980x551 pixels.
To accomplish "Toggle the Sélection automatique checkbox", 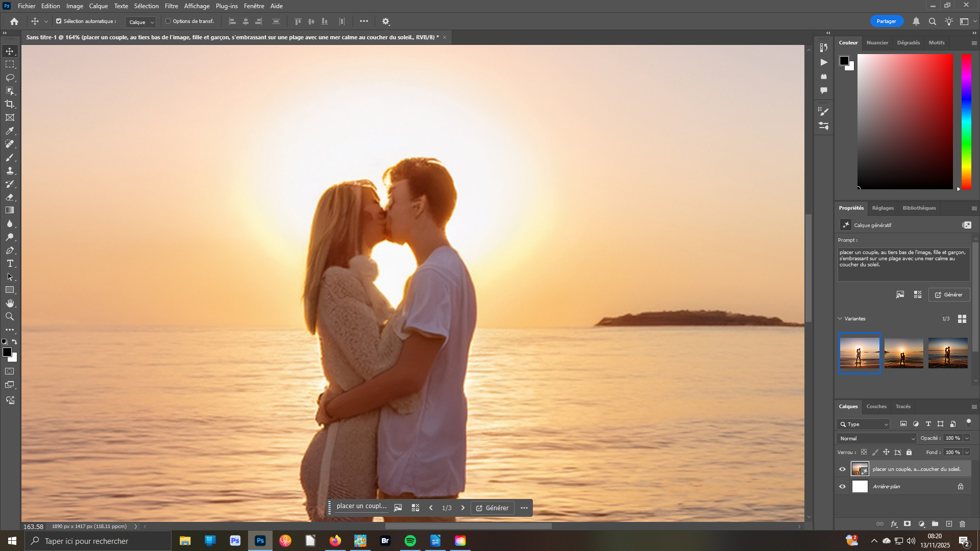I will (x=59, y=21).
